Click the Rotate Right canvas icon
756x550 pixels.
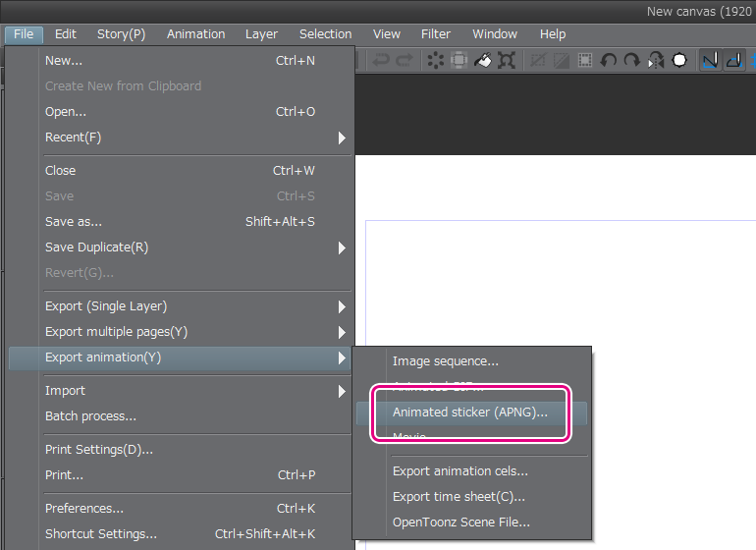(631, 61)
